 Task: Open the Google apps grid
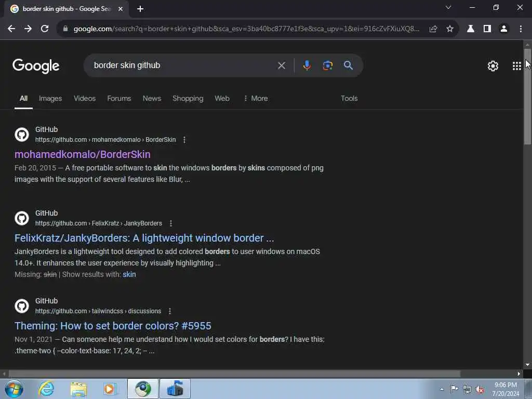tap(517, 66)
